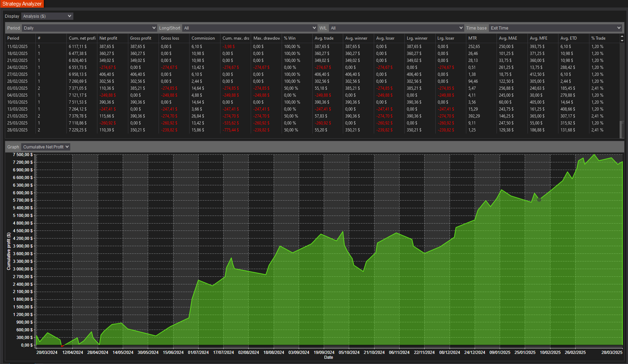
Task: Open the Time base Exit Time dropdown
Action: [555, 28]
